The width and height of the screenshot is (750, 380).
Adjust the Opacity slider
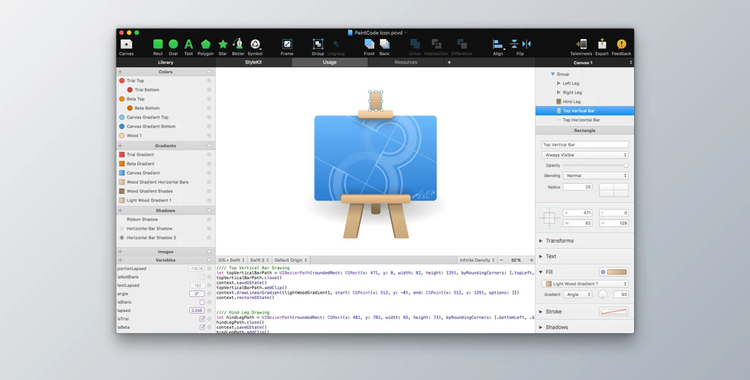coord(596,166)
